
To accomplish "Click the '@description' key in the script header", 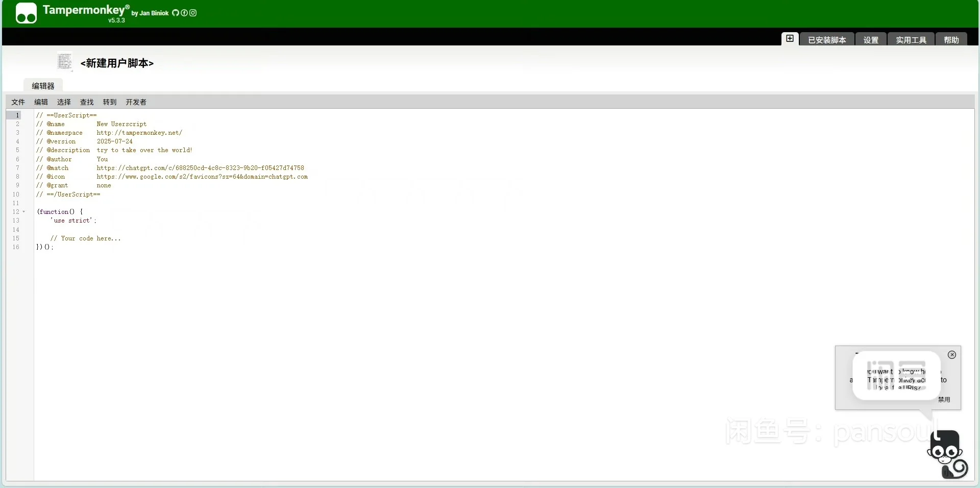I will coord(68,150).
